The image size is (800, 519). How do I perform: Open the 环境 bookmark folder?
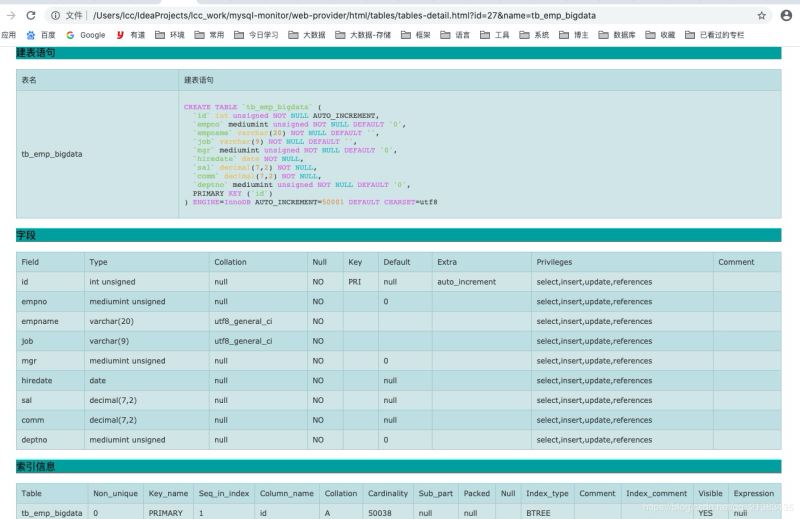coord(169,35)
